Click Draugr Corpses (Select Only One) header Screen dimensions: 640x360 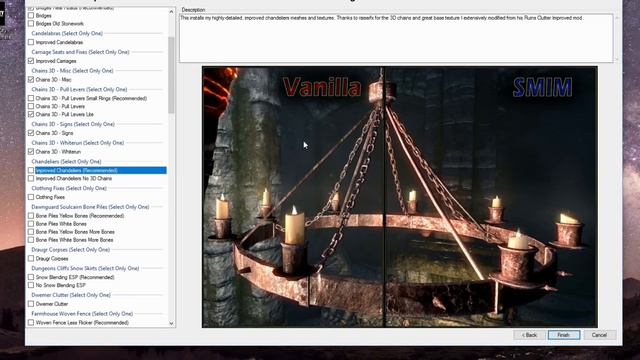[71, 250]
